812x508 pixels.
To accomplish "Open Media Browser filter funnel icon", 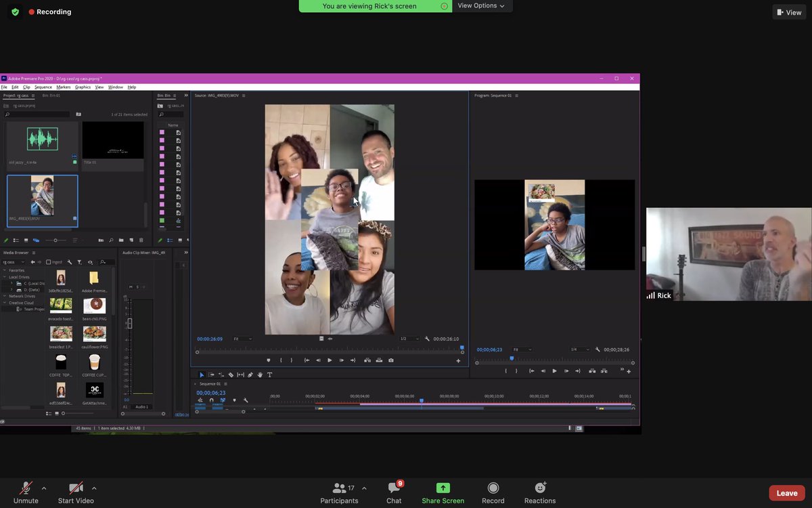I will point(79,262).
